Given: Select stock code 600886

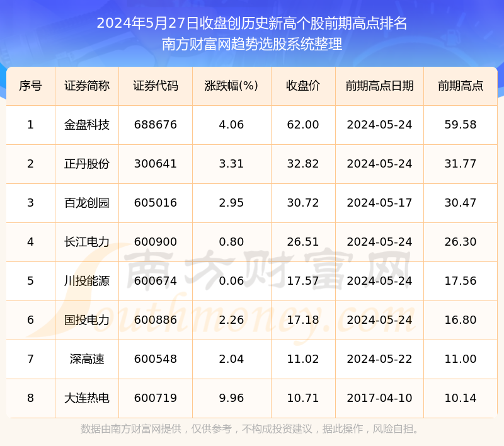Looking at the screenshot, I should (156, 320).
